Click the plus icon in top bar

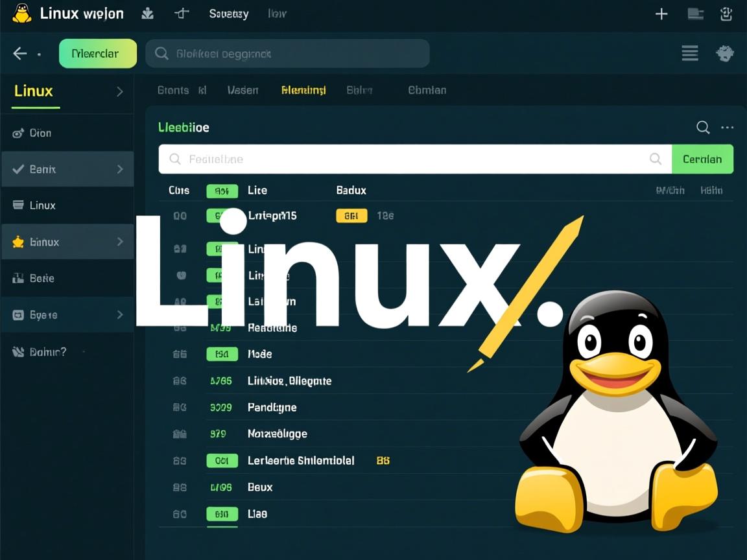(x=661, y=14)
